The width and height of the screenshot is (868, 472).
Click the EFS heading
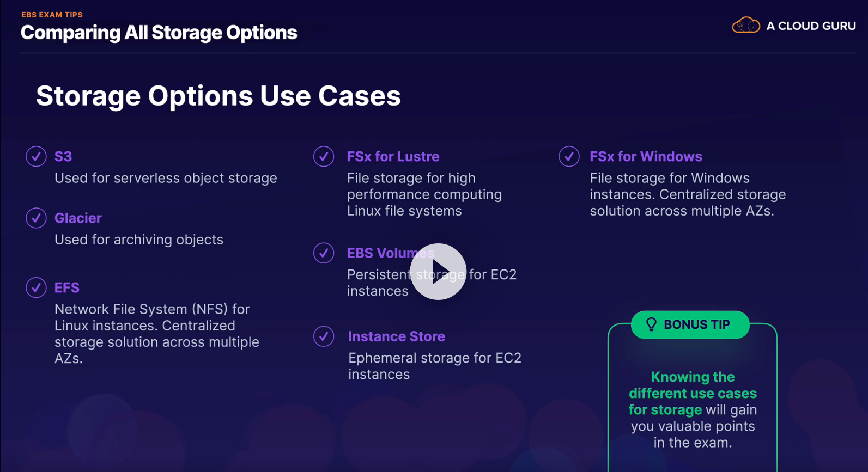click(67, 287)
